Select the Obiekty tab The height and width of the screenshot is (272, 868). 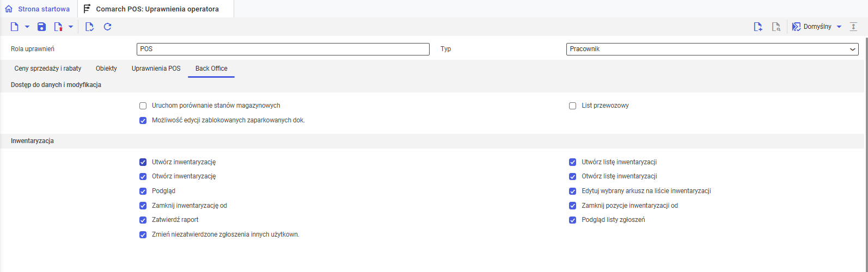click(x=106, y=69)
